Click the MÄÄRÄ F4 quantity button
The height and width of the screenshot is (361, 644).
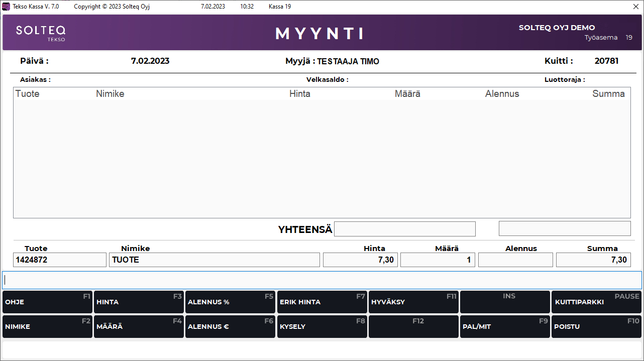(139, 326)
